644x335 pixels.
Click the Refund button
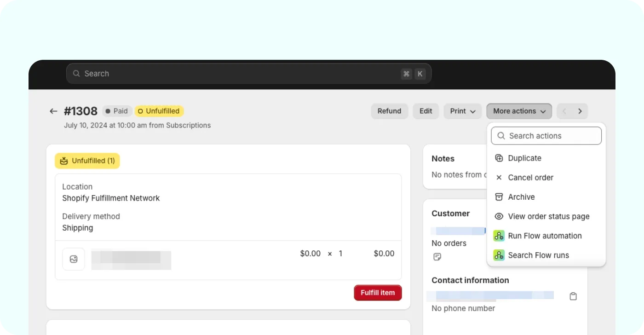click(x=389, y=111)
